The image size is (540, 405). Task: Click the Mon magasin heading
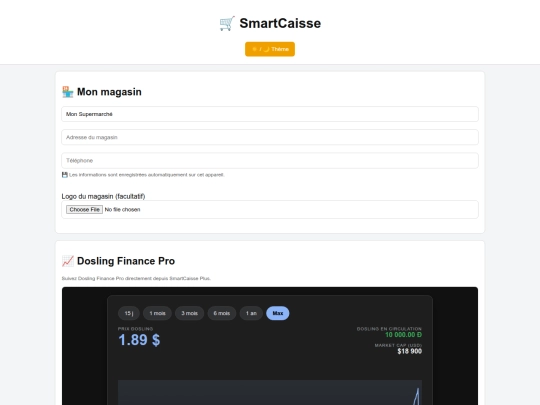click(109, 92)
